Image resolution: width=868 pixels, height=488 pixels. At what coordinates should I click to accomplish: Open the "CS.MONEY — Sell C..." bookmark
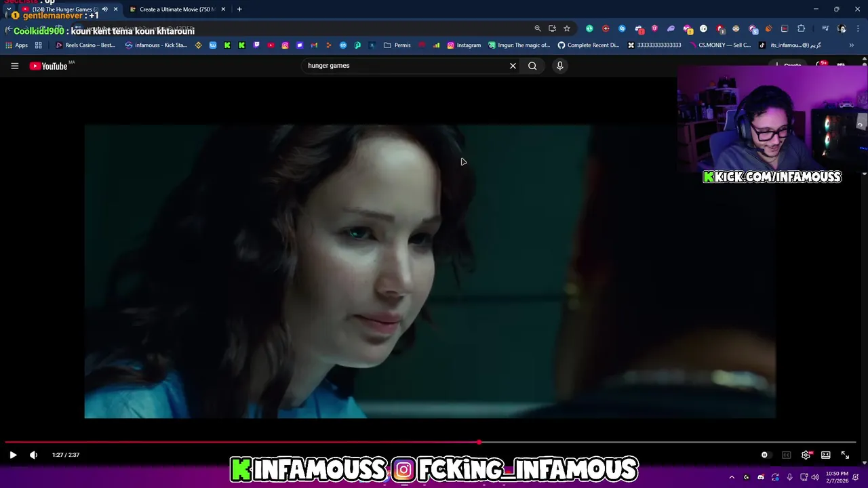pyautogui.click(x=719, y=45)
